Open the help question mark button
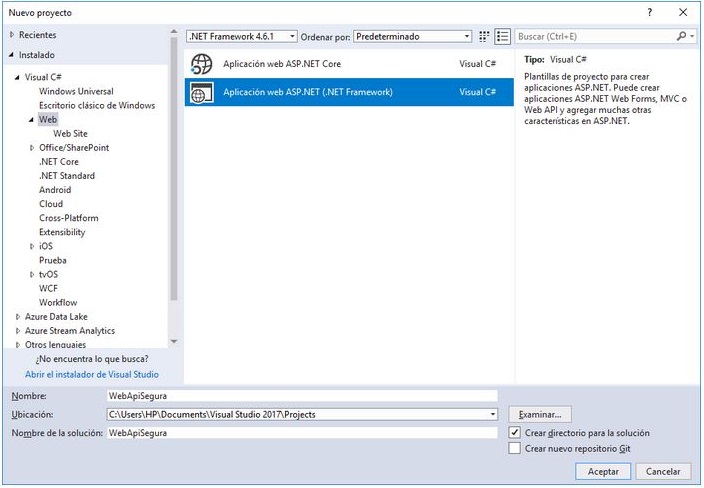Image resolution: width=704 pixels, height=488 pixels. click(x=650, y=12)
